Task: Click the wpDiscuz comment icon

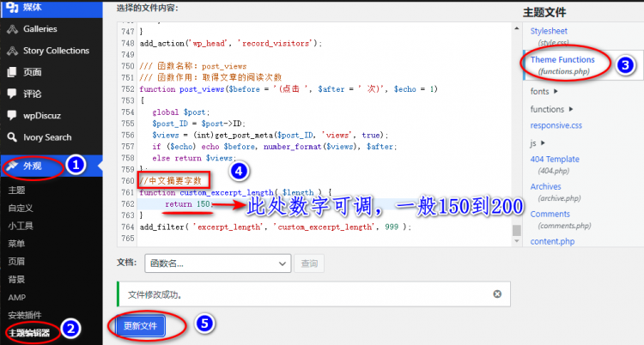Action: click(x=12, y=115)
